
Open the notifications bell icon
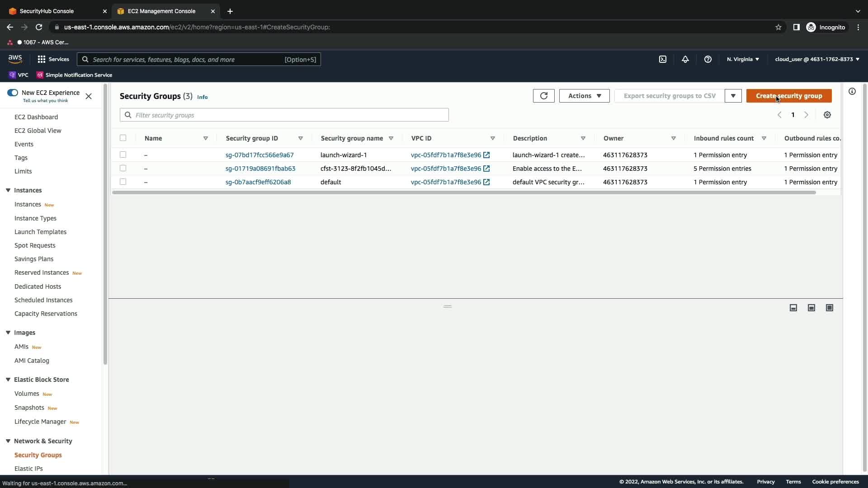[685, 59]
